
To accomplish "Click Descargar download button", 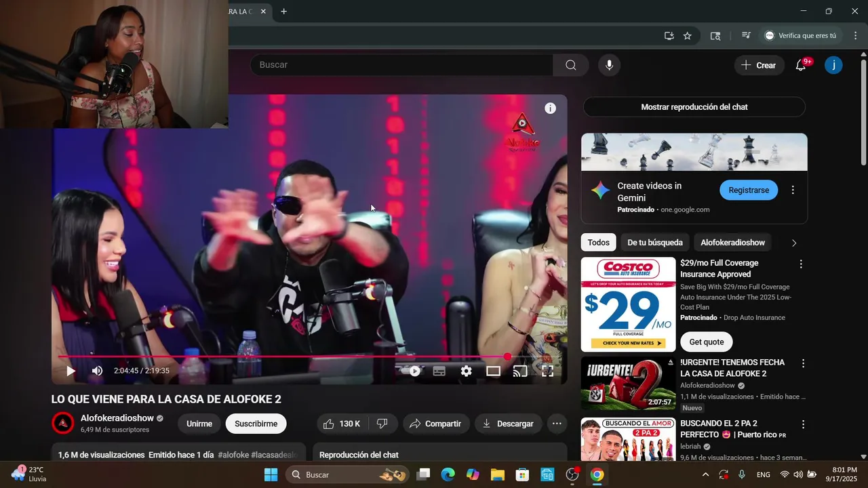I will [x=509, y=424].
